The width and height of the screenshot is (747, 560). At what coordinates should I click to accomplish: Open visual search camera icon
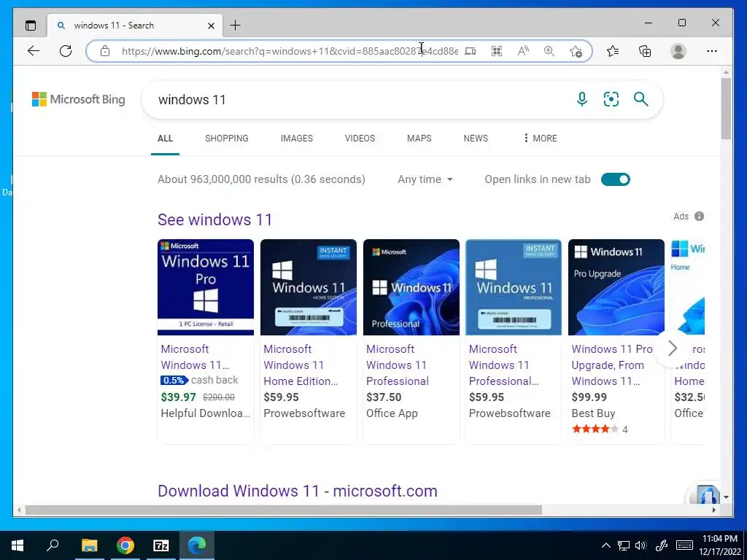click(x=611, y=99)
